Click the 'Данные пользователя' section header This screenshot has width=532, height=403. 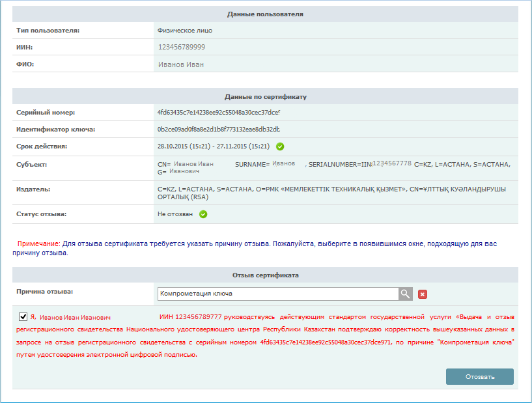click(265, 14)
